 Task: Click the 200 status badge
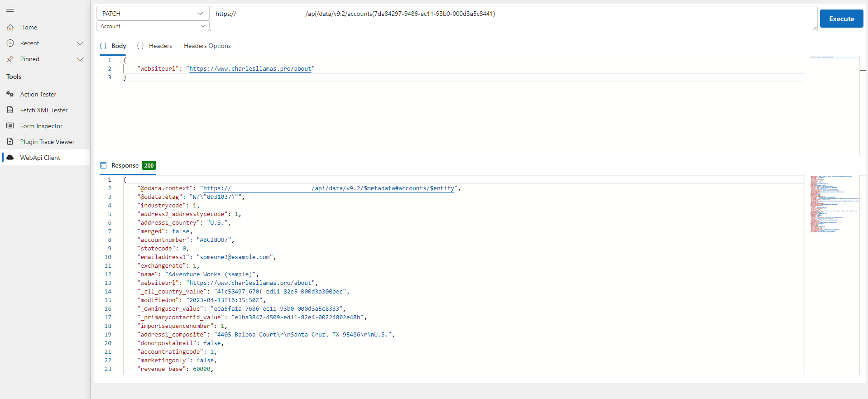tap(149, 165)
